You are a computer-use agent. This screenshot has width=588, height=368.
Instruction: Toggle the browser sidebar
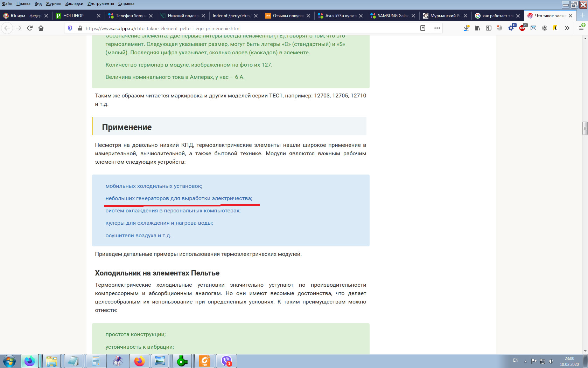point(489,28)
